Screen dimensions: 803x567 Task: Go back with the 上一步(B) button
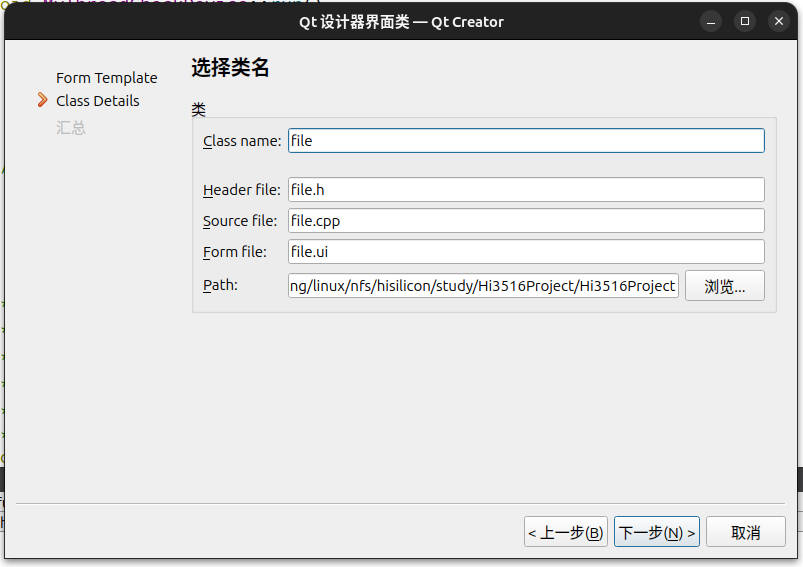pos(566,533)
